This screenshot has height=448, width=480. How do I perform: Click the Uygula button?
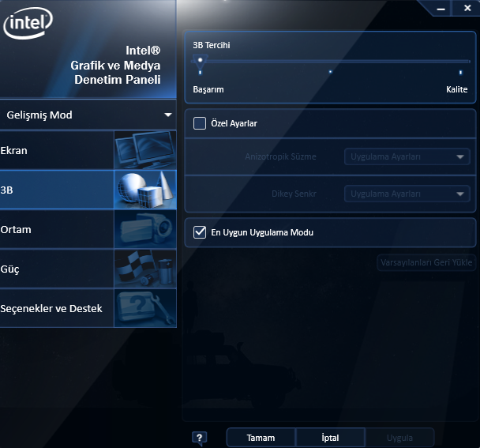(399, 438)
